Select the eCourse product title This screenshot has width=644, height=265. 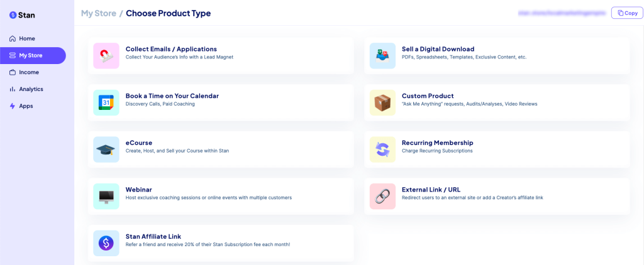point(139,143)
